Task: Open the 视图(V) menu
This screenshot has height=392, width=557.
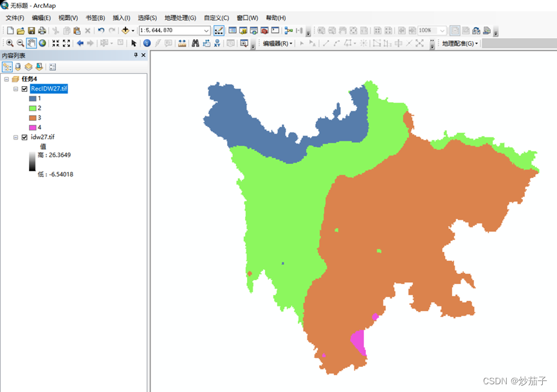Action: point(68,18)
